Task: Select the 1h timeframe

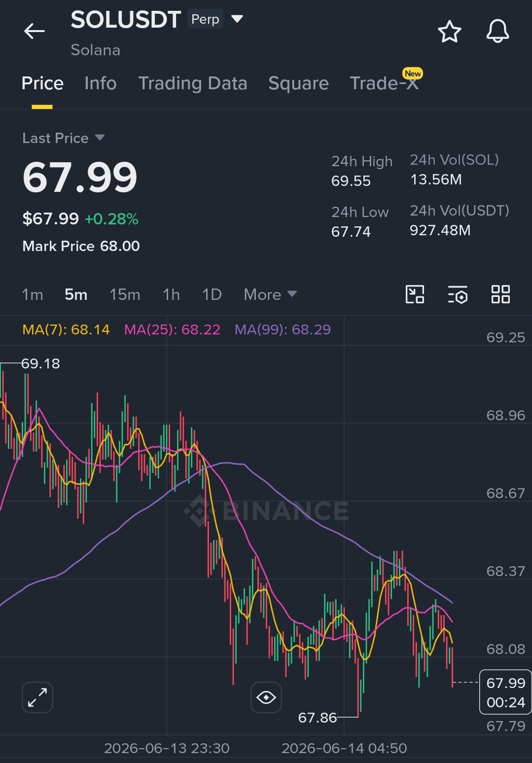Action: pos(171,294)
